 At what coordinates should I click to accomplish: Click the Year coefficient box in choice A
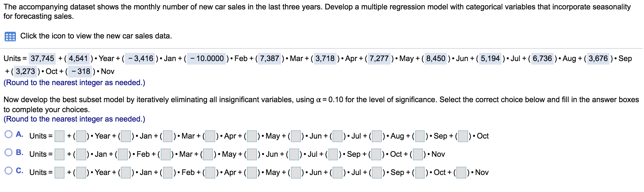click(81, 136)
